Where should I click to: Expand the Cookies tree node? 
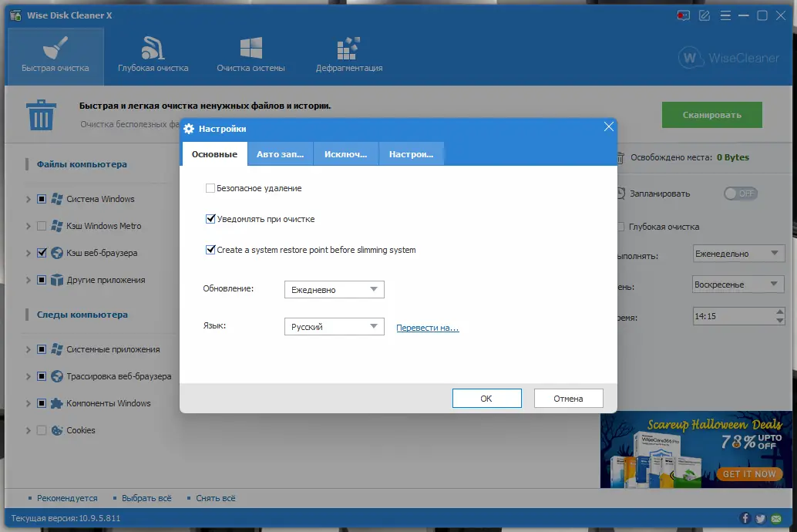[x=29, y=430]
